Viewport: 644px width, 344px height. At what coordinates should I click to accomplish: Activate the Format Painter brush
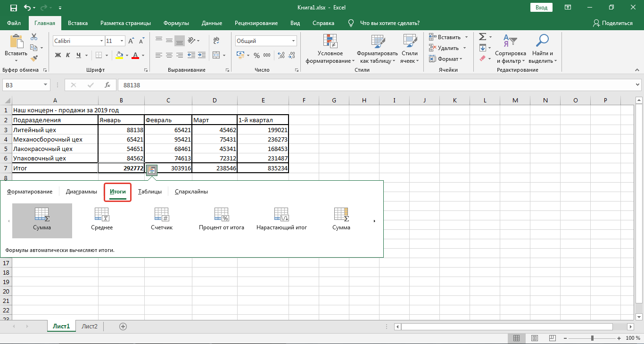34,59
